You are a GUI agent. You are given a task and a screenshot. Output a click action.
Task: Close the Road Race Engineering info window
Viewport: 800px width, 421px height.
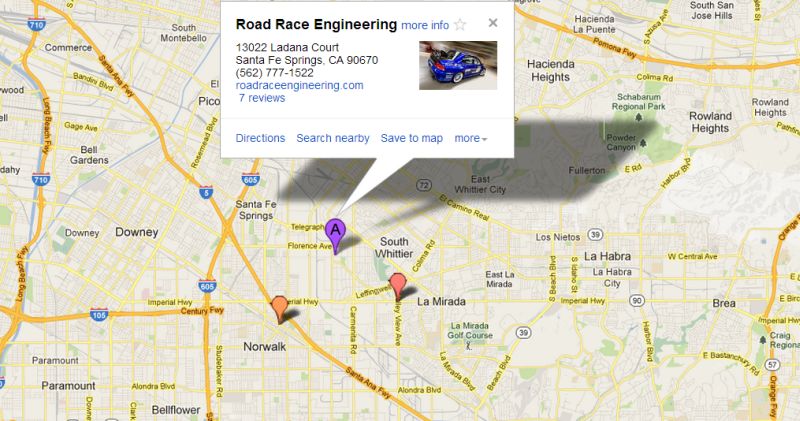(492, 23)
